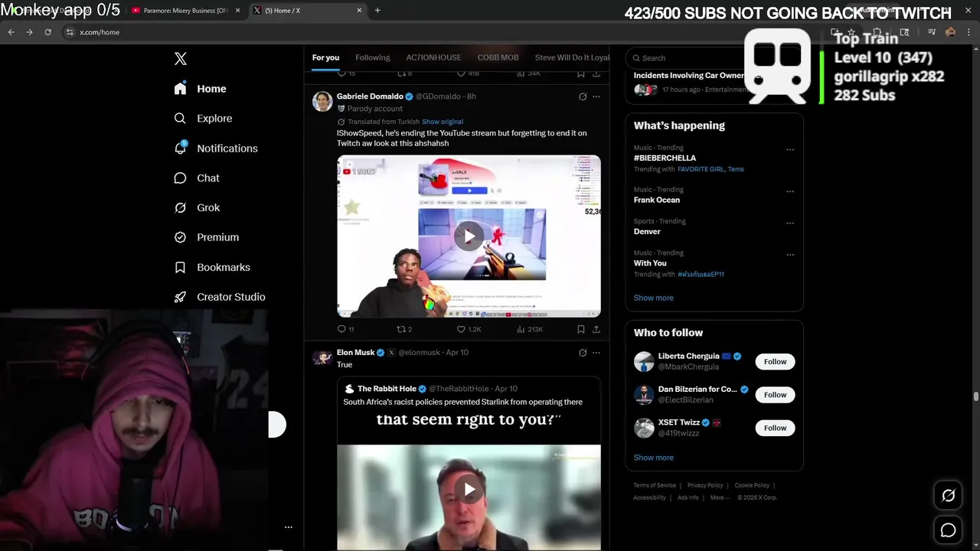Open Chat in the sidebar
This screenshot has width=980, height=551.
pos(197,178)
